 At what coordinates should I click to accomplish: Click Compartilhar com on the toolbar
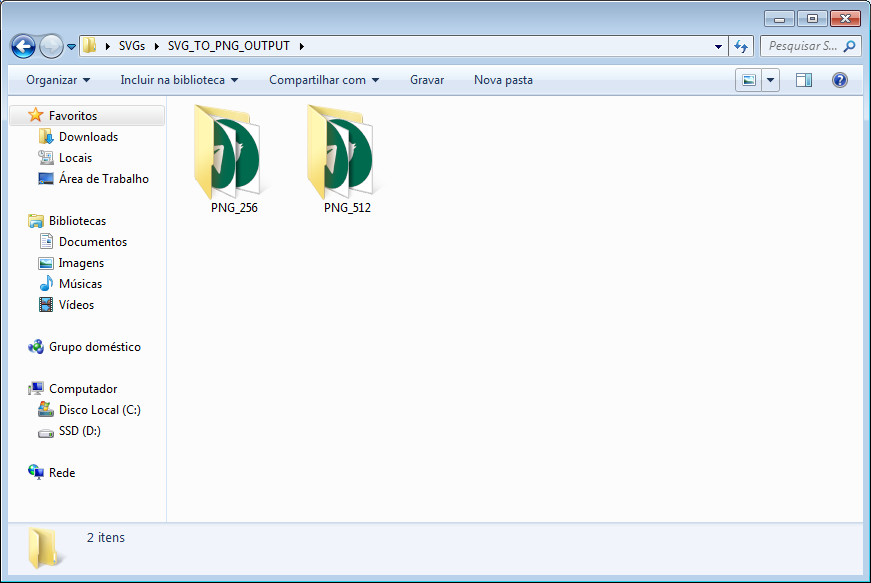(x=323, y=79)
